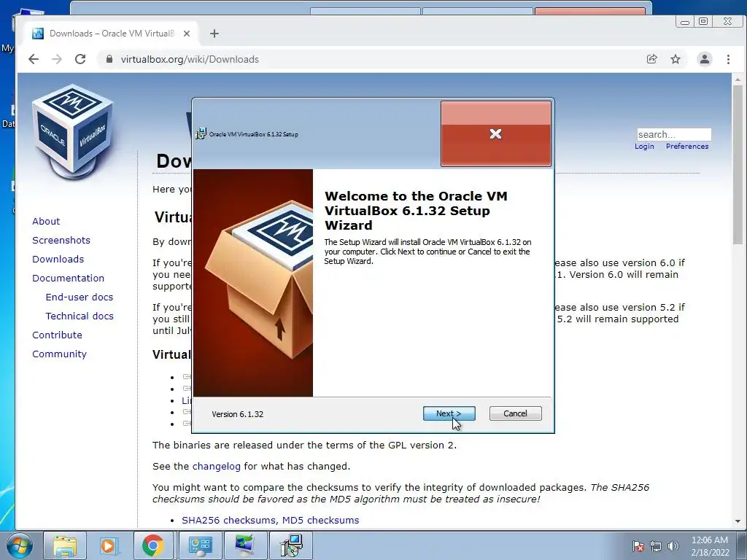Switch to the VirtualBox installer taskbar icon

coord(291,545)
